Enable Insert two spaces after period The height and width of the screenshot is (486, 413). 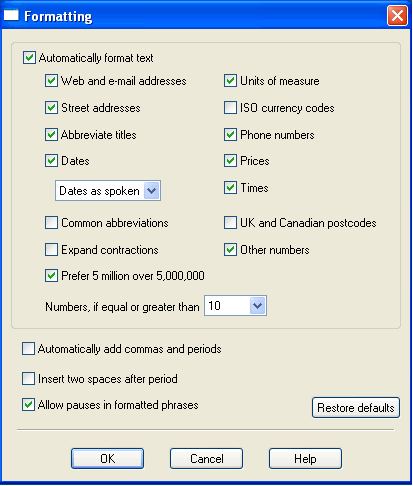[x=28, y=379]
